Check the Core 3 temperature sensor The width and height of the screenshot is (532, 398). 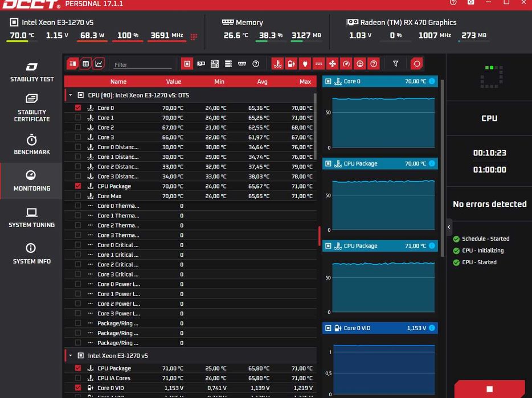(x=77, y=137)
